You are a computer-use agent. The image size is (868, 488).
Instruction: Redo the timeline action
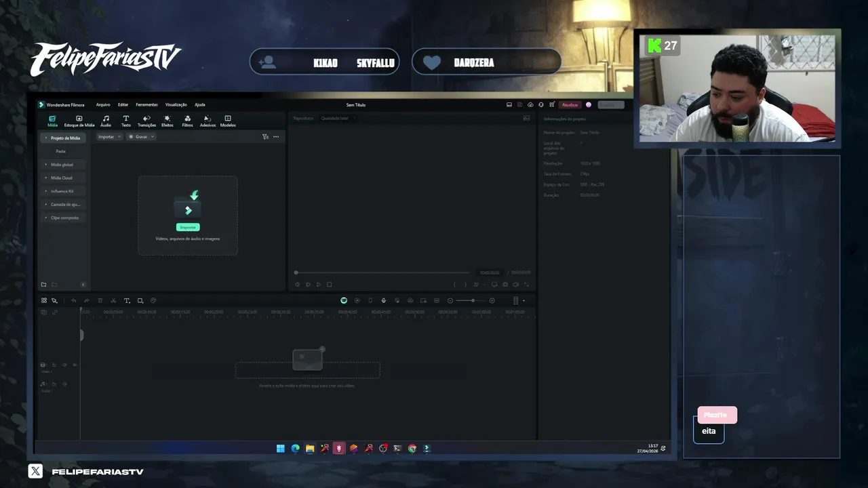coord(86,300)
